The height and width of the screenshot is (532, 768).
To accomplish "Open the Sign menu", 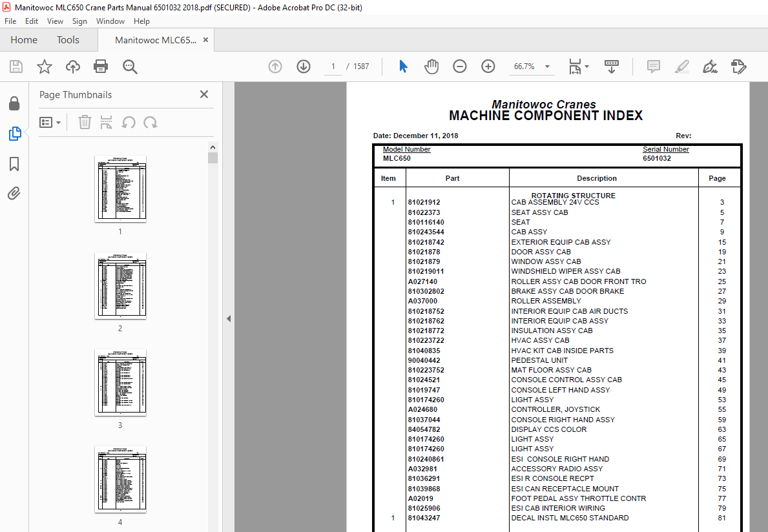I will tap(79, 21).
